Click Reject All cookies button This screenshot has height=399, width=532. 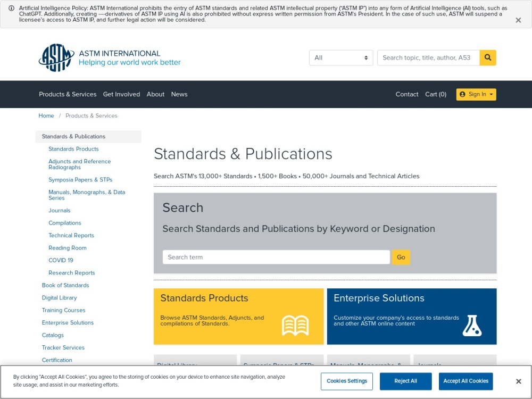point(405,381)
